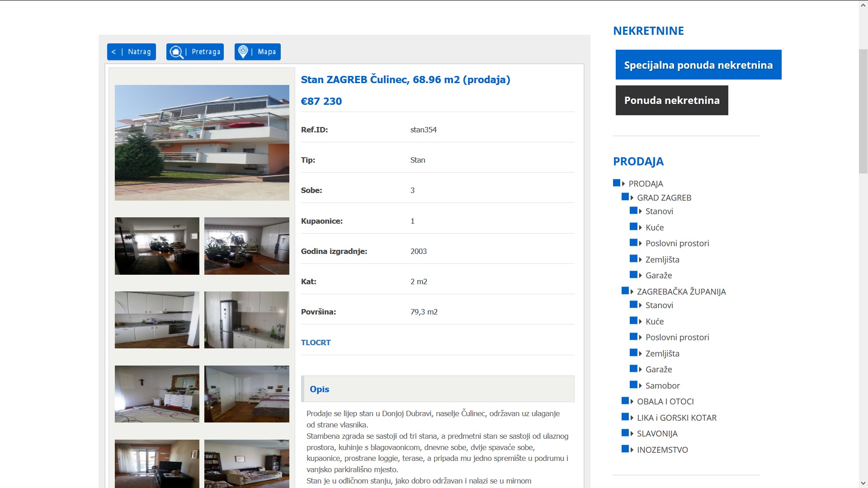The image size is (868, 488).
Task: Click Specijalna ponuda nekretnina button
Action: coord(698,65)
